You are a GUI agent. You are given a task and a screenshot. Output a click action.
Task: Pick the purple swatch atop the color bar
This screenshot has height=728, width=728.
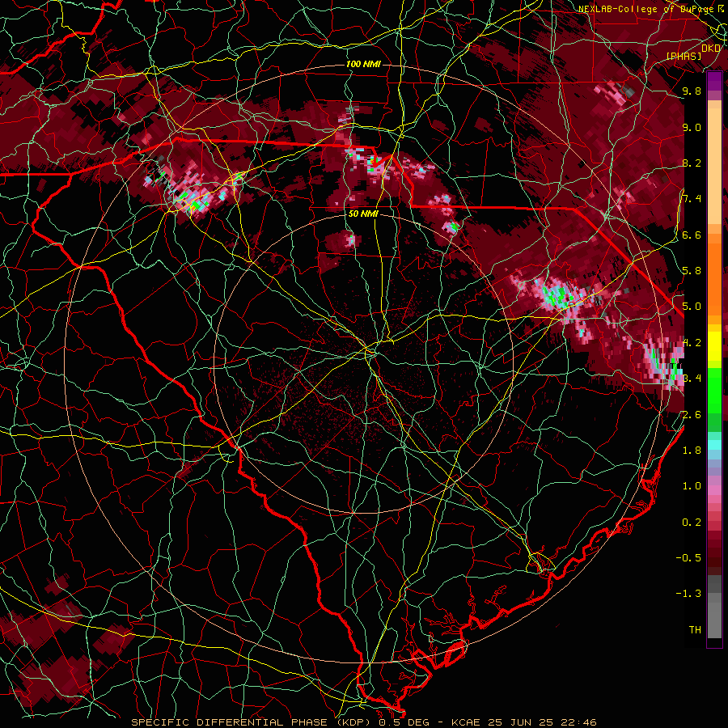pyautogui.click(x=714, y=81)
